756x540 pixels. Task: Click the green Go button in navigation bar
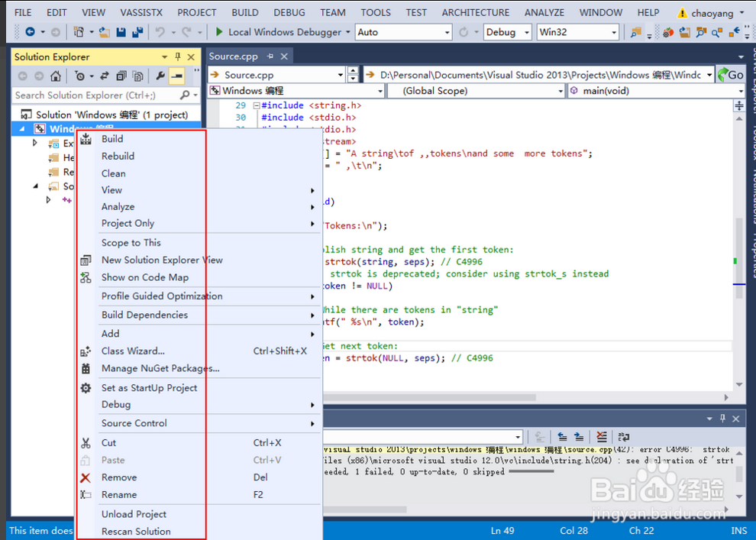pyautogui.click(x=731, y=75)
